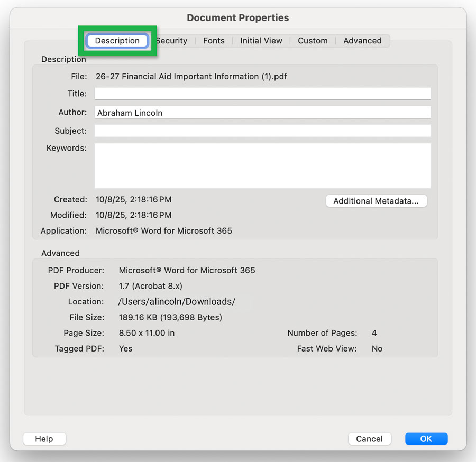
Task: Open Additional Metadata dialog
Action: [x=376, y=201]
